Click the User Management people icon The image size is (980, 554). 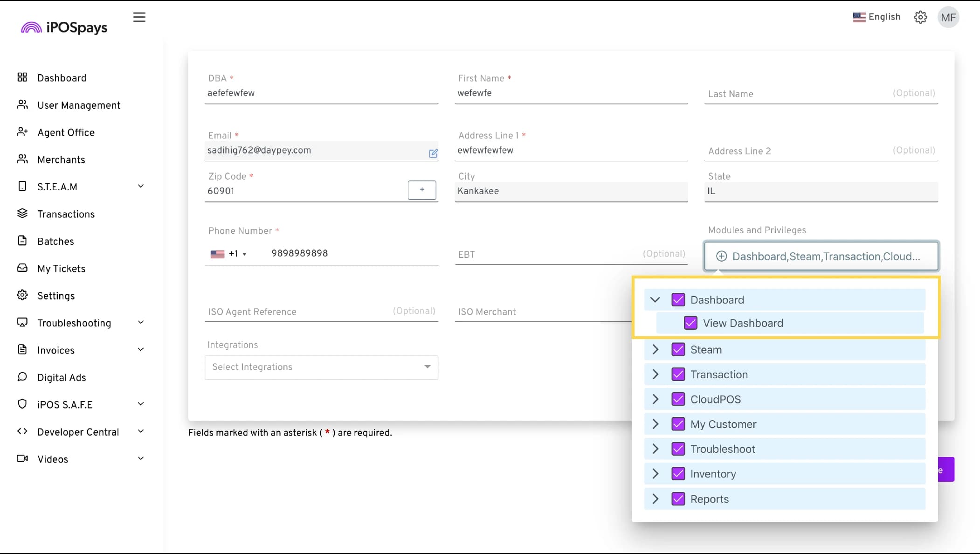pyautogui.click(x=22, y=104)
